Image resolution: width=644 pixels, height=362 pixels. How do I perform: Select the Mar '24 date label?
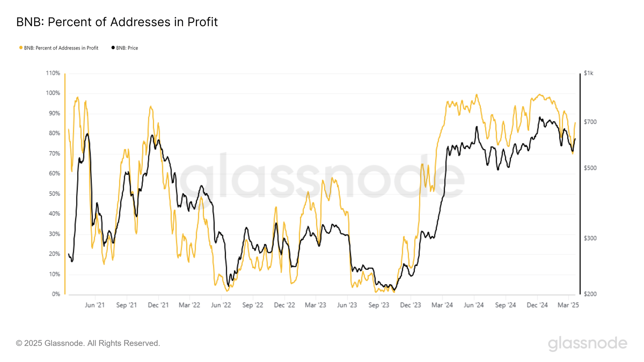442,305
